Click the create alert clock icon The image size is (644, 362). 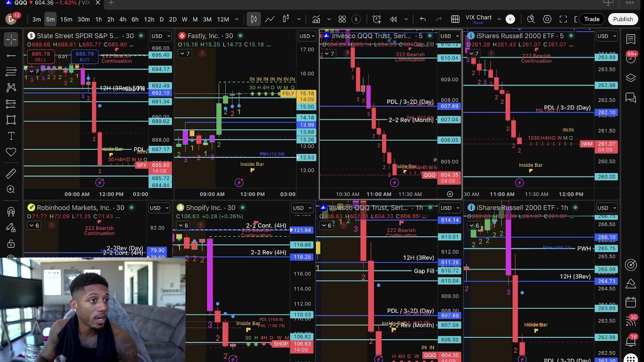(x=377, y=19)
